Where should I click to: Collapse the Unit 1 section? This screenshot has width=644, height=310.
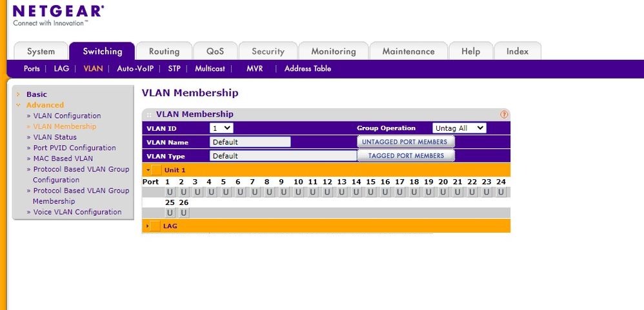(x=148, y=170)
